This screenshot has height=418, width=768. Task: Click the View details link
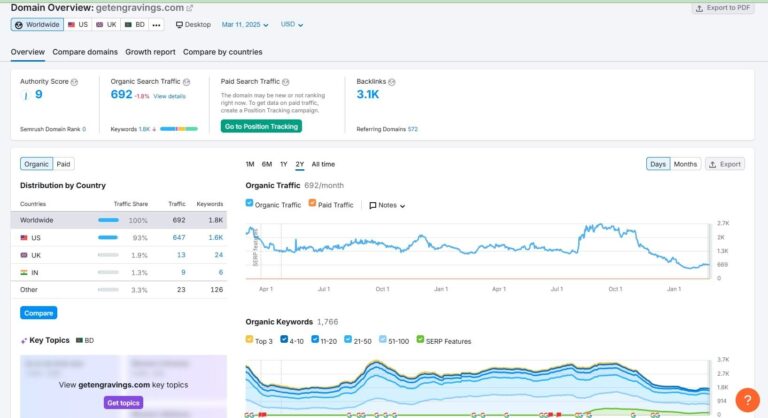(x=169, y=96)
